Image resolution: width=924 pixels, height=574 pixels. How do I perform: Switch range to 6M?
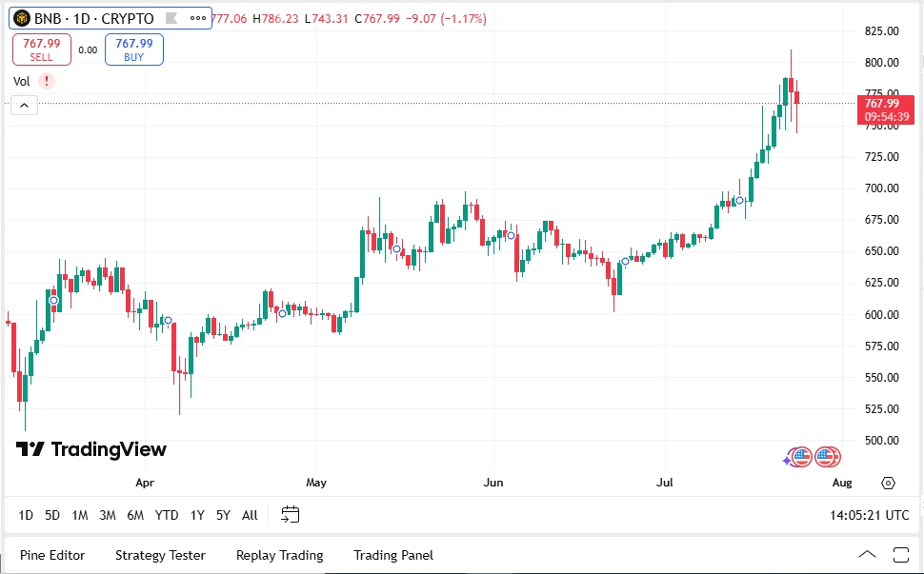click(x=135, y=515)
